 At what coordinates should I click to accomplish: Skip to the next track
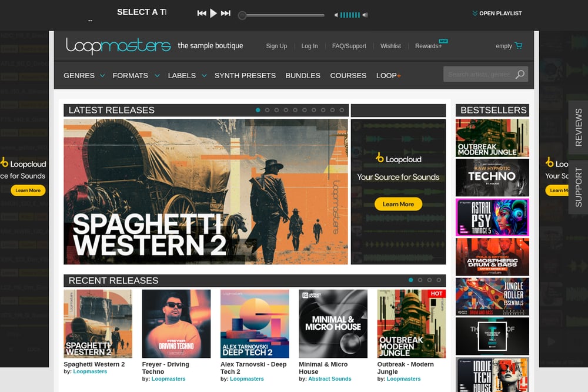coord(225,14)
